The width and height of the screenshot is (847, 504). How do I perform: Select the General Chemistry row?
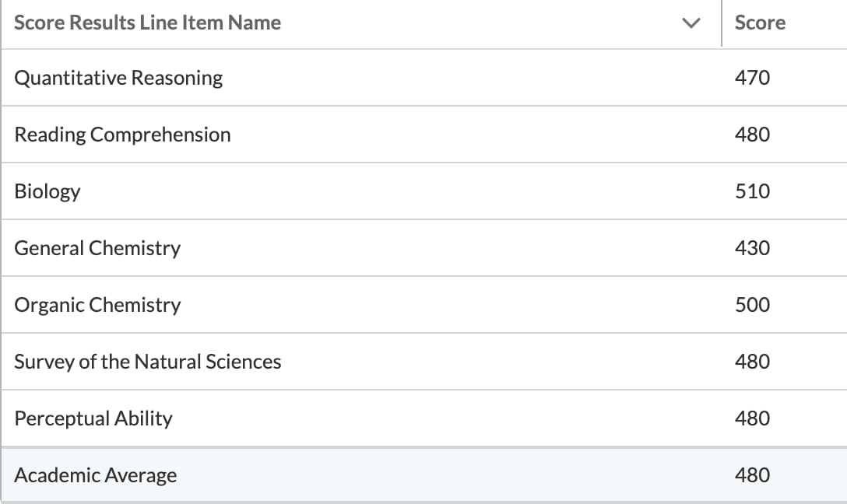97,248
